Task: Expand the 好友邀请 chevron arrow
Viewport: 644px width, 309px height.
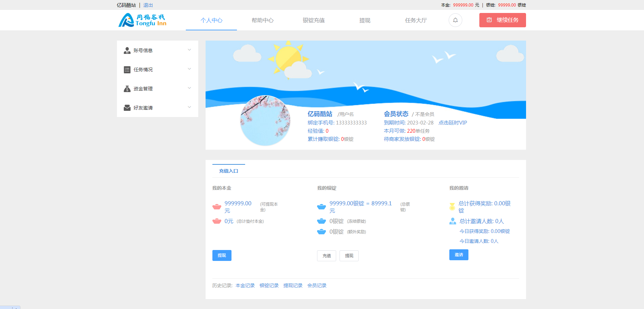Action: (x=190, y=107)
